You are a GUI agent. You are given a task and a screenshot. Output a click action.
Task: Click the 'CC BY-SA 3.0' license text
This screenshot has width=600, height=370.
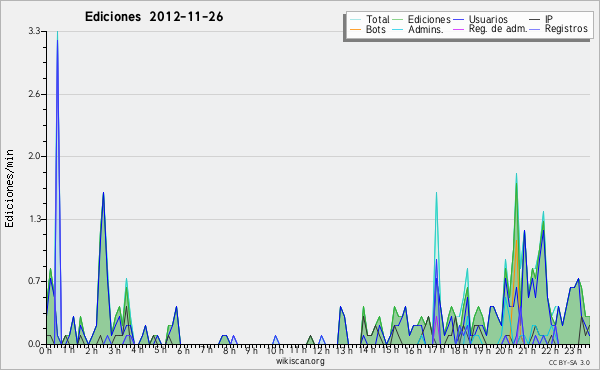coord(569,362)
